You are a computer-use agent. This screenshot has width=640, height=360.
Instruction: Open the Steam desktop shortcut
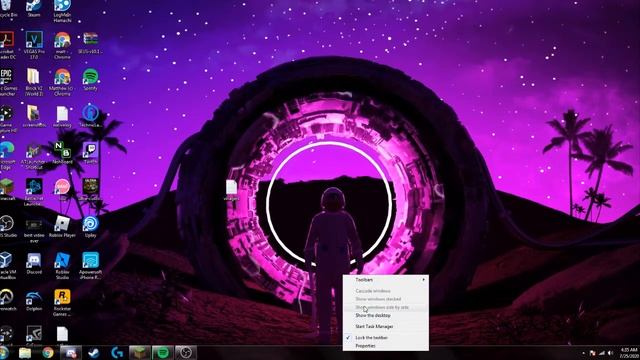click(34, 7)
